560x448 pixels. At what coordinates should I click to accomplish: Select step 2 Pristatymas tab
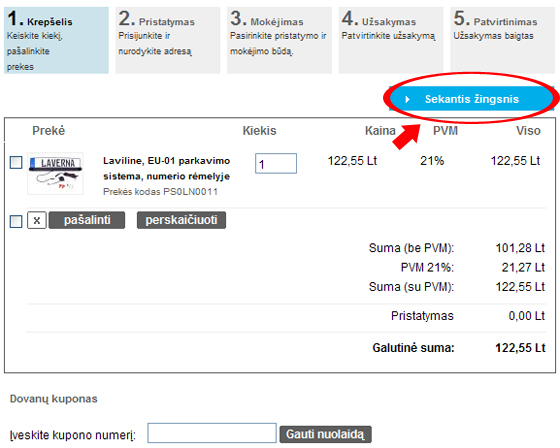(168, 40)
